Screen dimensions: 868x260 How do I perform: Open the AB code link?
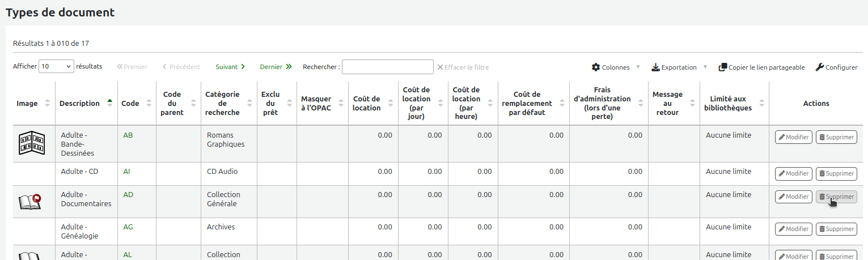pos(128,135)
